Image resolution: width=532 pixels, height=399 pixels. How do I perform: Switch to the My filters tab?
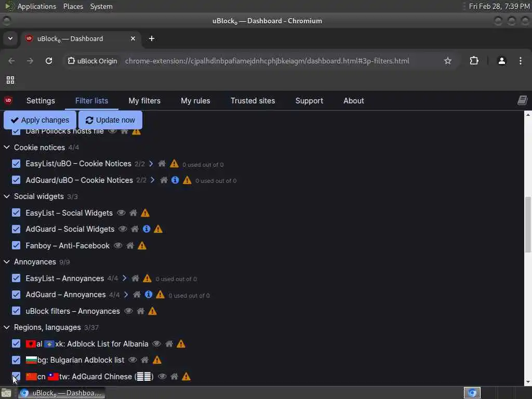pos(144,101)
